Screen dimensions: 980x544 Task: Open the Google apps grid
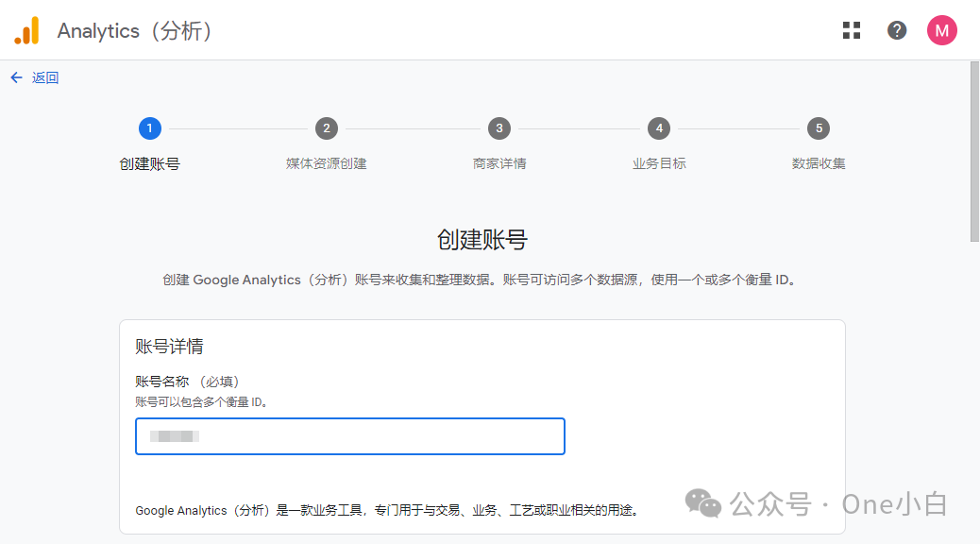click(852, 30)
